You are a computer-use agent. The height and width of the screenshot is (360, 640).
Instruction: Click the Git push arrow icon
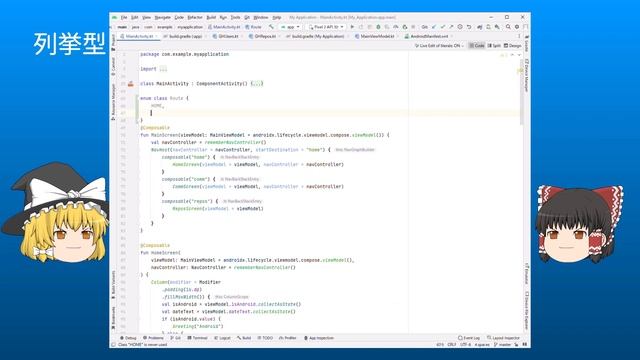click(451, 27)
